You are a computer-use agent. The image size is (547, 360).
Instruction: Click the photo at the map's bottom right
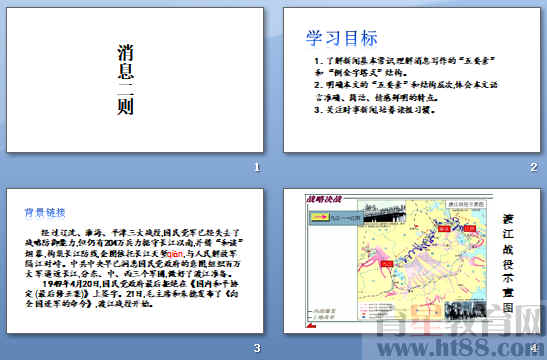466,310
